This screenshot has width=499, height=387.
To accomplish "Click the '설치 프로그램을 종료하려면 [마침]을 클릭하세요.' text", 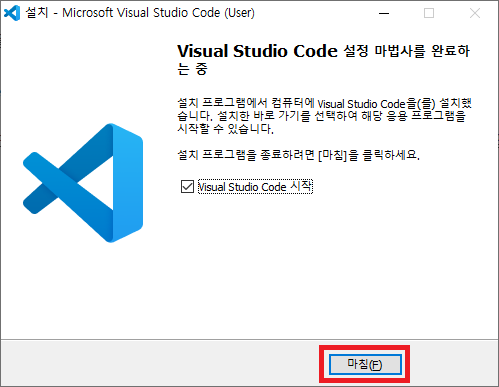I will pyautogui.click(x=298, y=155).
